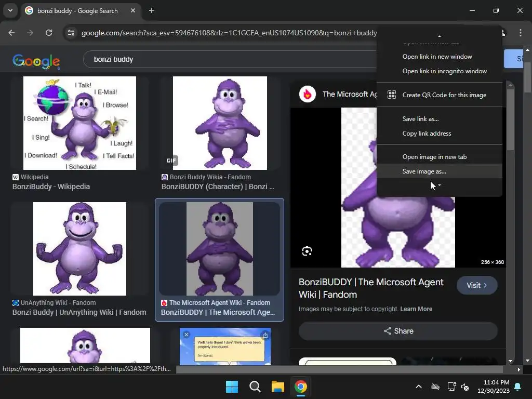Click the blue Sign in button
532x399 pixels.
[x=514, y=59]
